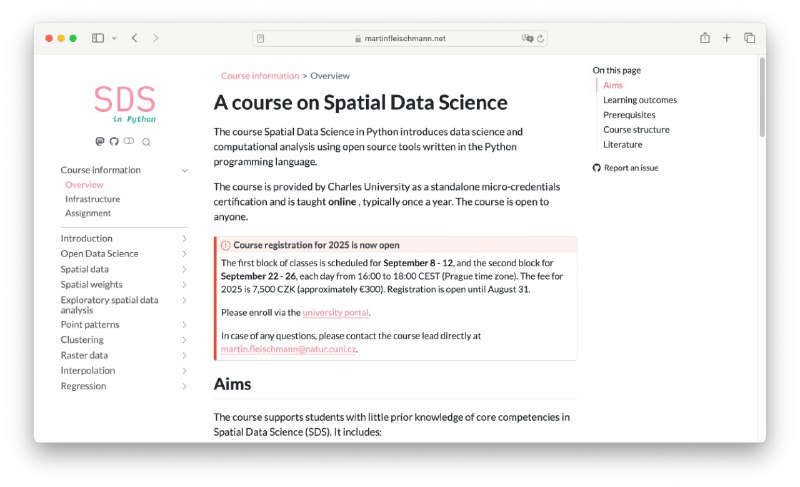Click heading A course on Spatial Data Science
Image resolution: width=800 pixels, height=487 pixels.
pos(360,102)
